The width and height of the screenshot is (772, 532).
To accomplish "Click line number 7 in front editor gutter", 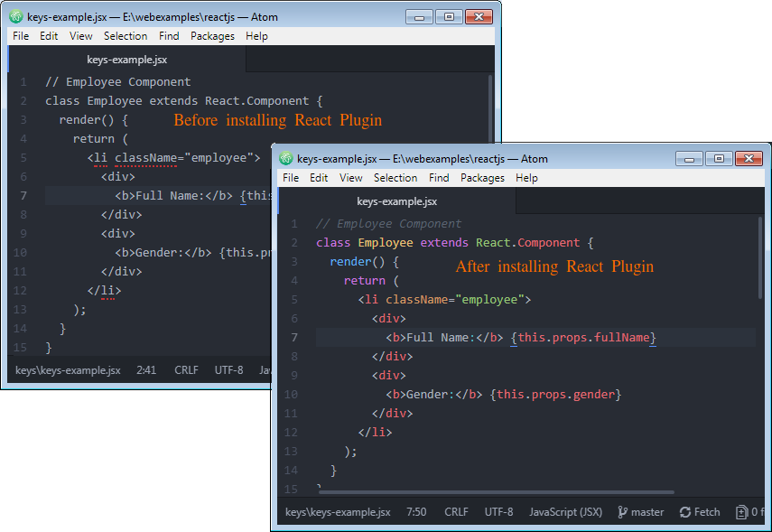I will coord(294,338).
